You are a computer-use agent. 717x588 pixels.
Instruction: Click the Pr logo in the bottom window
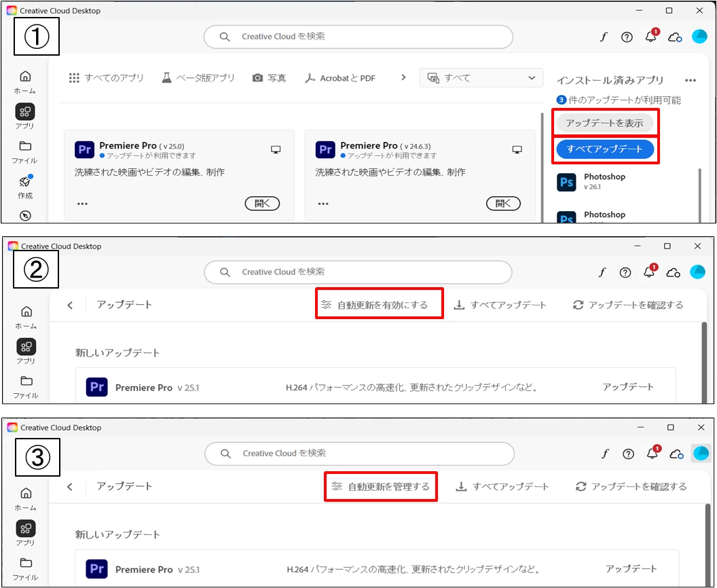(x=96, y=569)
